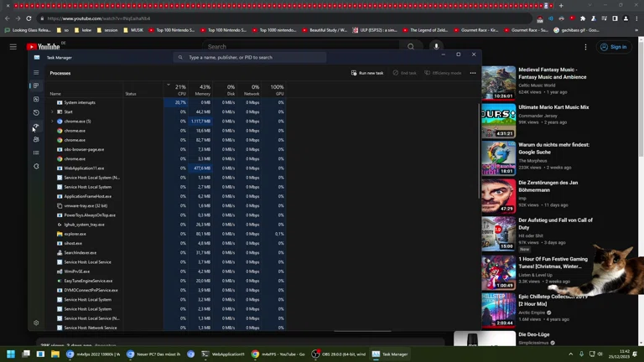
Task: Open Task Manager more options (three dots)
Action: pos(473,73)
